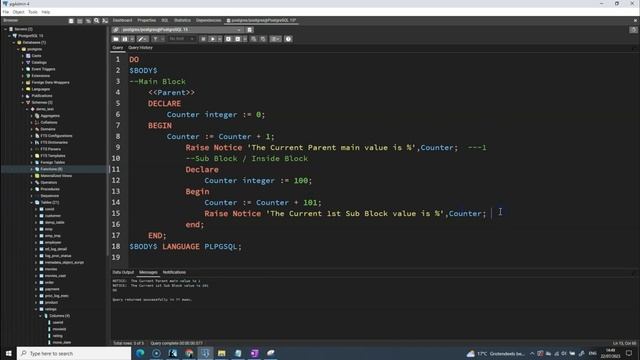
Task: Click the Windows Start button
Action: 8,353
